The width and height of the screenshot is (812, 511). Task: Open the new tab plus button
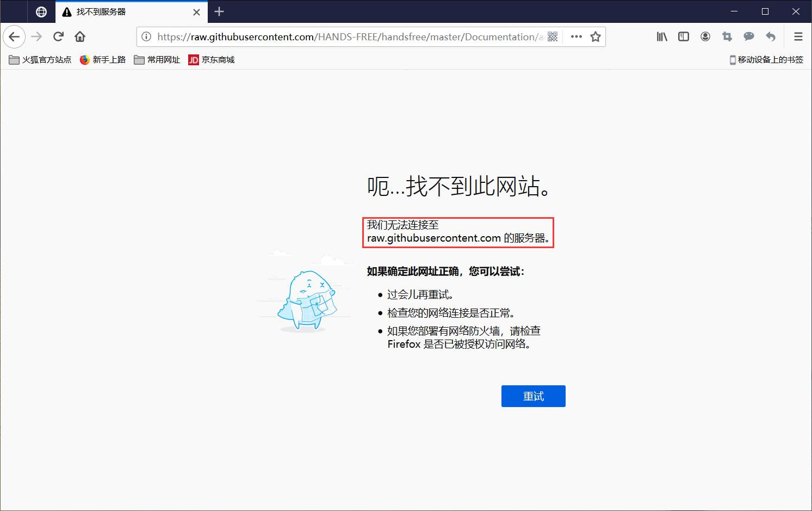219,11
